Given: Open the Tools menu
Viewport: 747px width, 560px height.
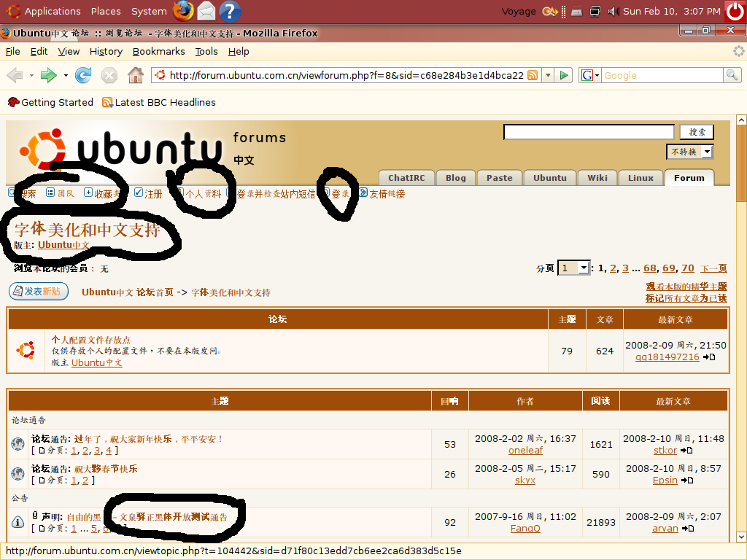Looking at the screenshot, I should click(x=206, y=51).
